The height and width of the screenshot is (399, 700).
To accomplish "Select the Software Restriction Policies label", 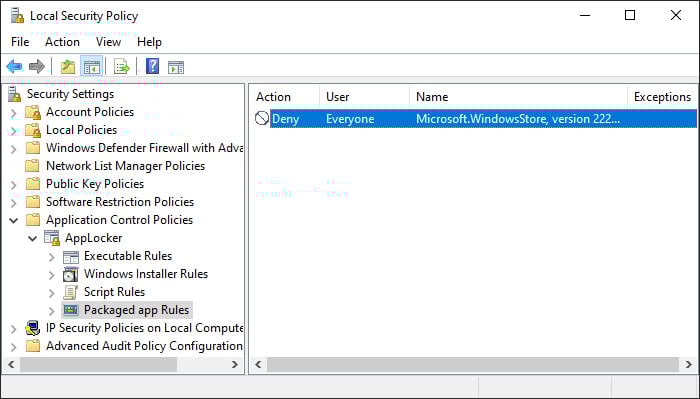I will (x=120, y=202).
